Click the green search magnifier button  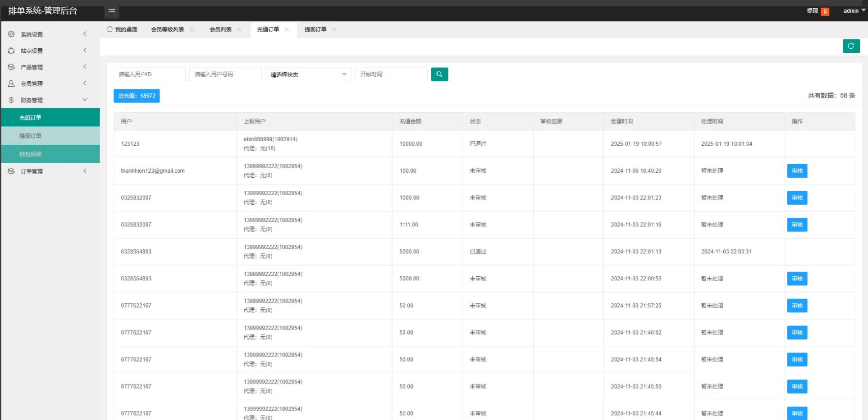[439, 74]
